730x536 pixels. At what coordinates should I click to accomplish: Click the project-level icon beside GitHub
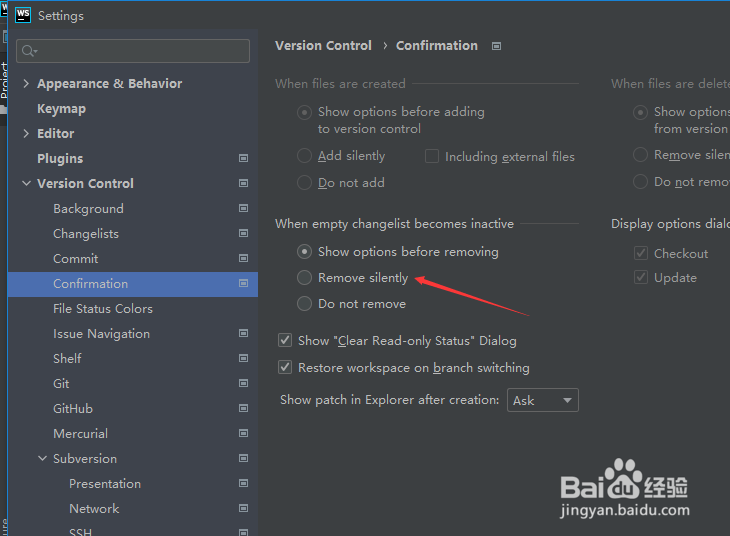coord(243,409)
